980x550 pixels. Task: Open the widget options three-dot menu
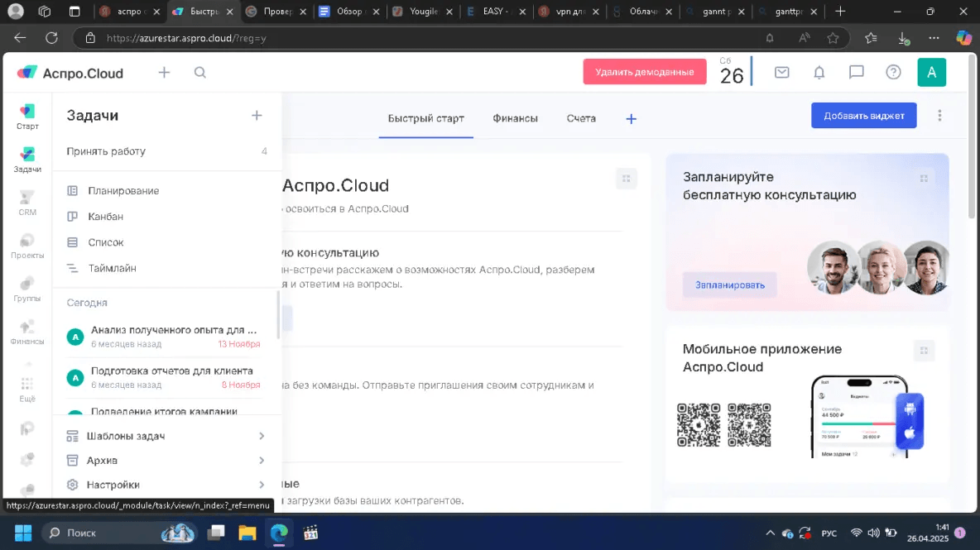coord(939,116)
